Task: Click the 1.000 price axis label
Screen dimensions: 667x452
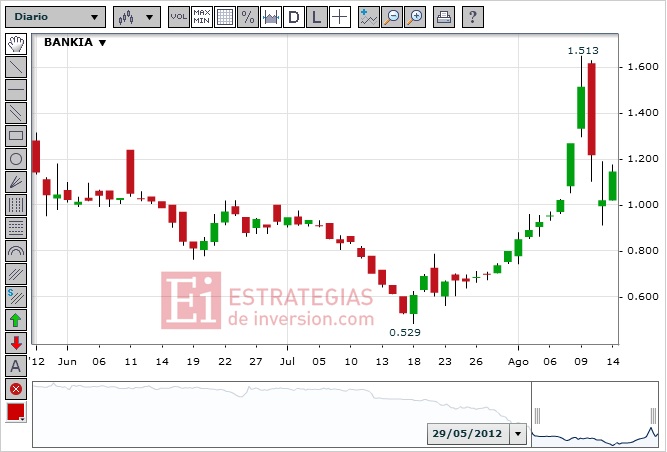Action: pyautogui.click(x=643, y=205)
